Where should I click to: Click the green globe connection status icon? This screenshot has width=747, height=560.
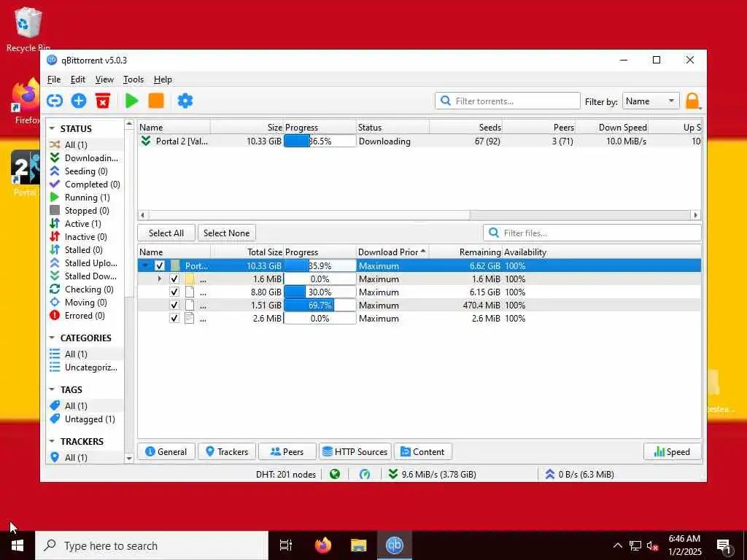click(335, 474)
